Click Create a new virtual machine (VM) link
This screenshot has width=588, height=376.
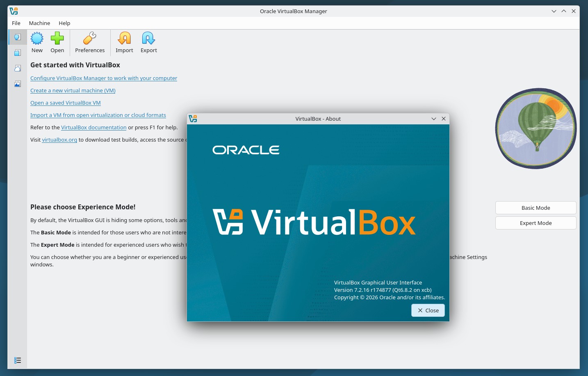pos(73,90)
